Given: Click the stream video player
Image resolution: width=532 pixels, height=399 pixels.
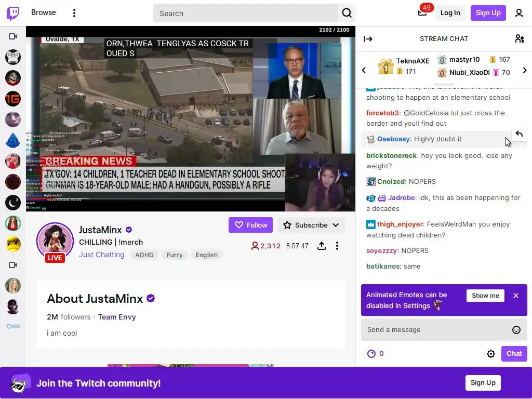Looking at the screenshot, I should coord(191,119).
